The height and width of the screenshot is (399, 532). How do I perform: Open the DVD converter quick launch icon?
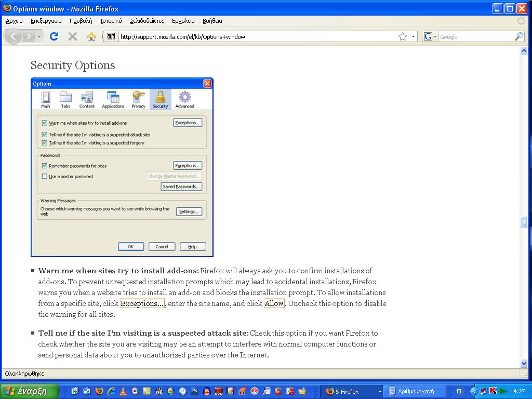[x=219, y=391]
